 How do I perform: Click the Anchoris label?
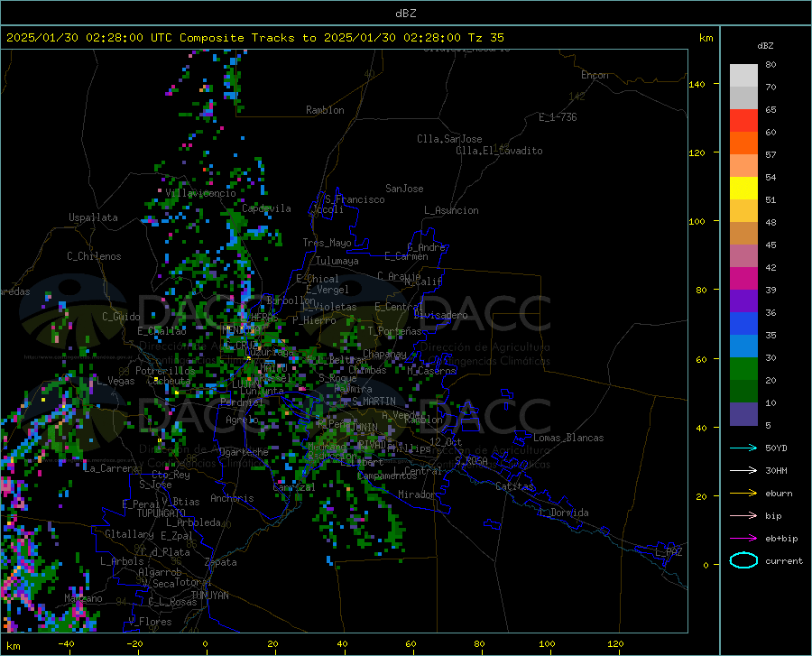[232, 499]
